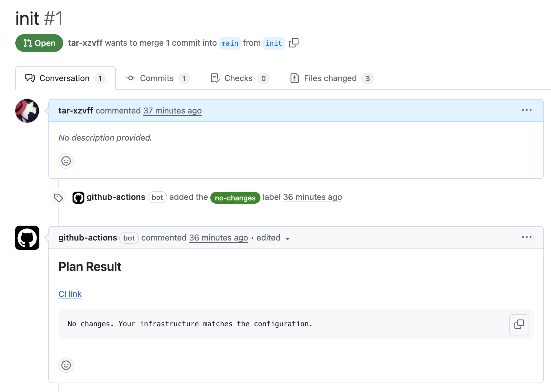Click comment 36 minutes ago timestamp
The image size is (551, 392).
[219, 238]
